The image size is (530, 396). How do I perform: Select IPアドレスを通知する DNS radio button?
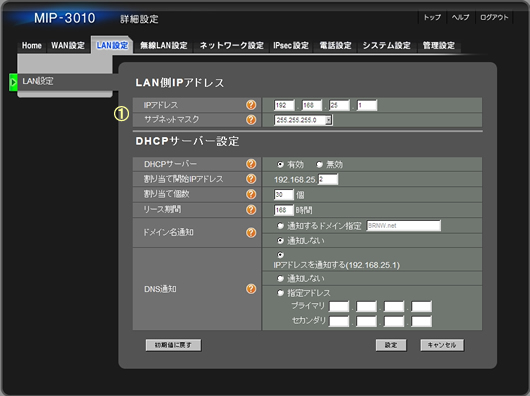pos(280,254)
